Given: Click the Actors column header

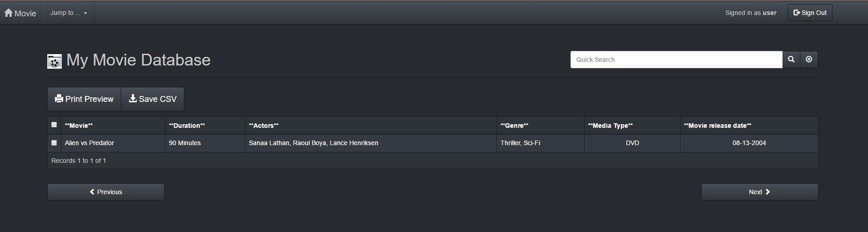Looking at the screenshot, I should point(263,126).
